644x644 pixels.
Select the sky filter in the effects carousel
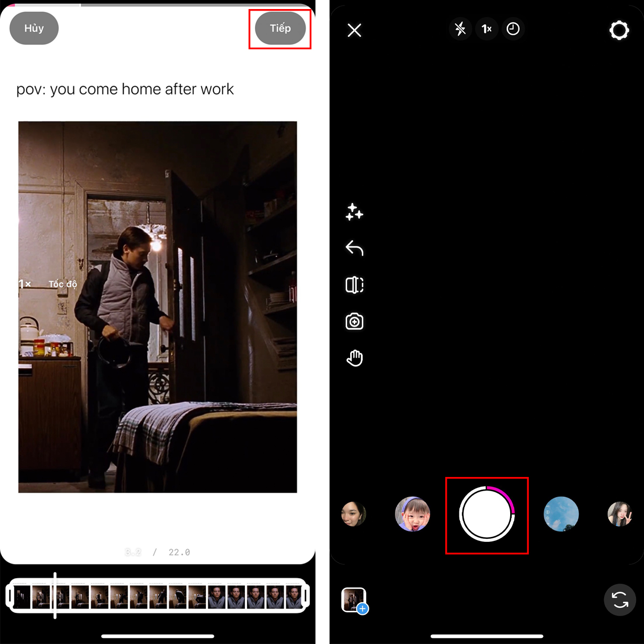pyautogui.click(x=561, y=514)
